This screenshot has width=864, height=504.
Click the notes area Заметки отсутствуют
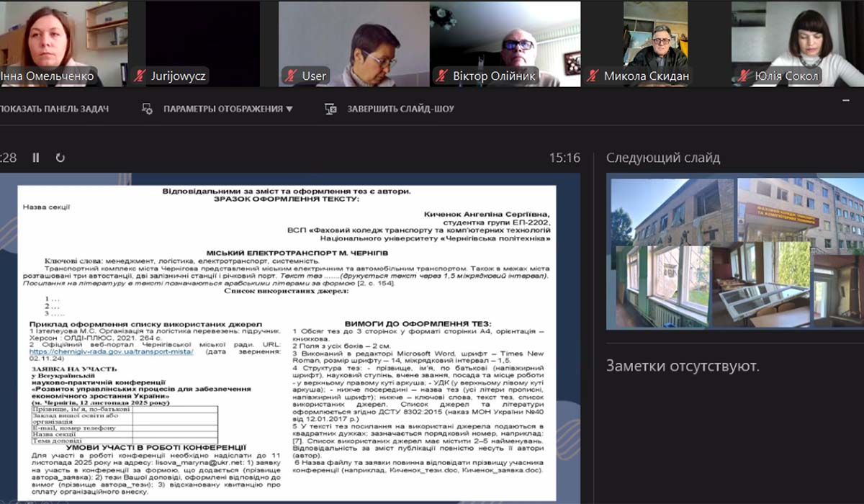click(683, 366)
